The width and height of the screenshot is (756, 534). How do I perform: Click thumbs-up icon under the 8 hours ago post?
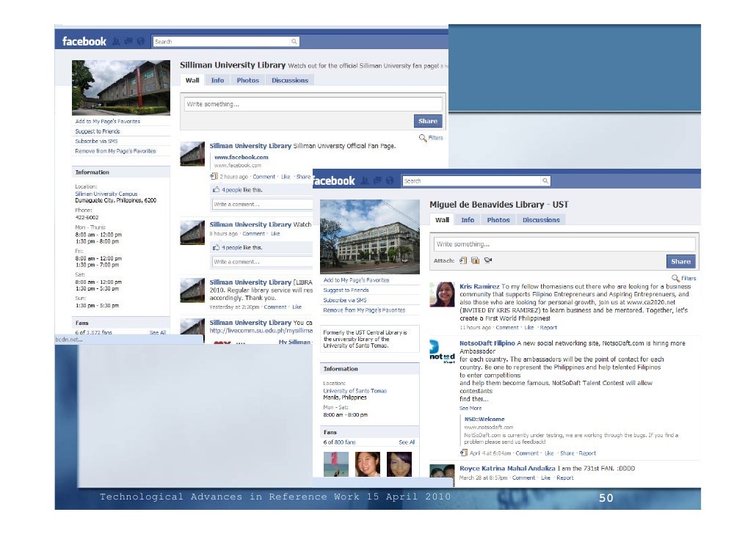click(x=216, y=247)
